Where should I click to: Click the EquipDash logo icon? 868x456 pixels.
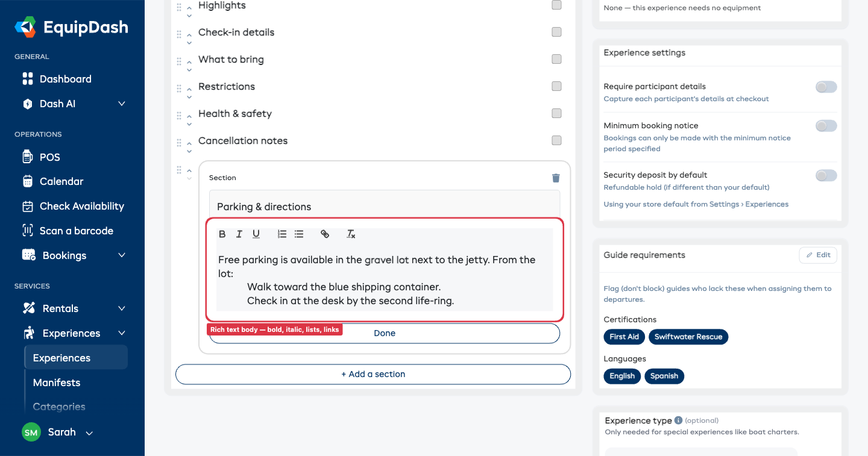pyautogui.click(x=26, y=27)
